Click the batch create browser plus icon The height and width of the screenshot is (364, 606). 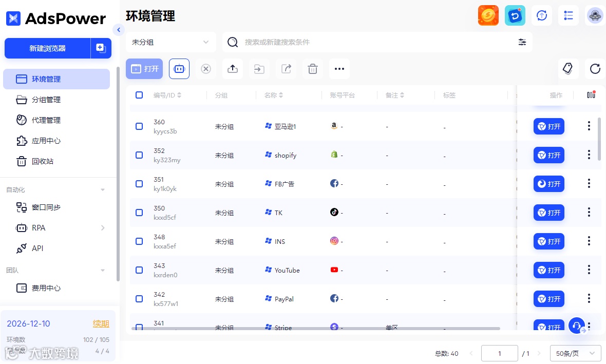[101, 48]
